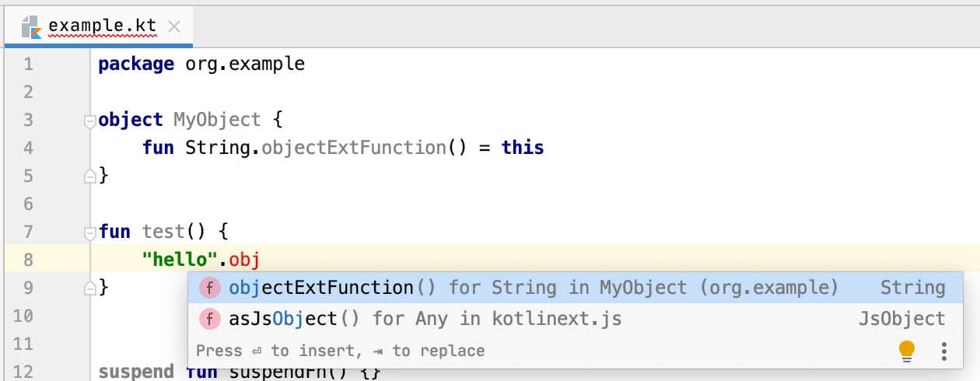Open the completion popup three-dots menu
The height and width of the screenshot is (381, 980).
pos(944,351)
